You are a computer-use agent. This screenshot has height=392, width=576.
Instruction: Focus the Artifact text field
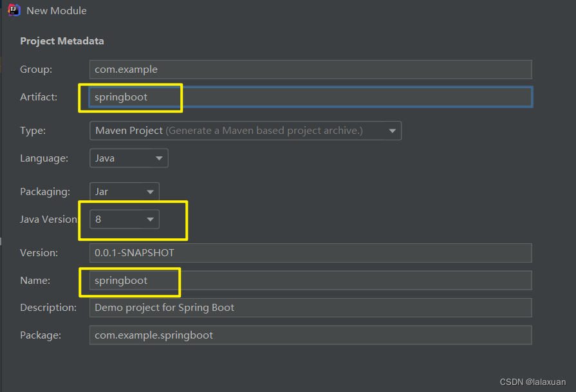[310, 97]
